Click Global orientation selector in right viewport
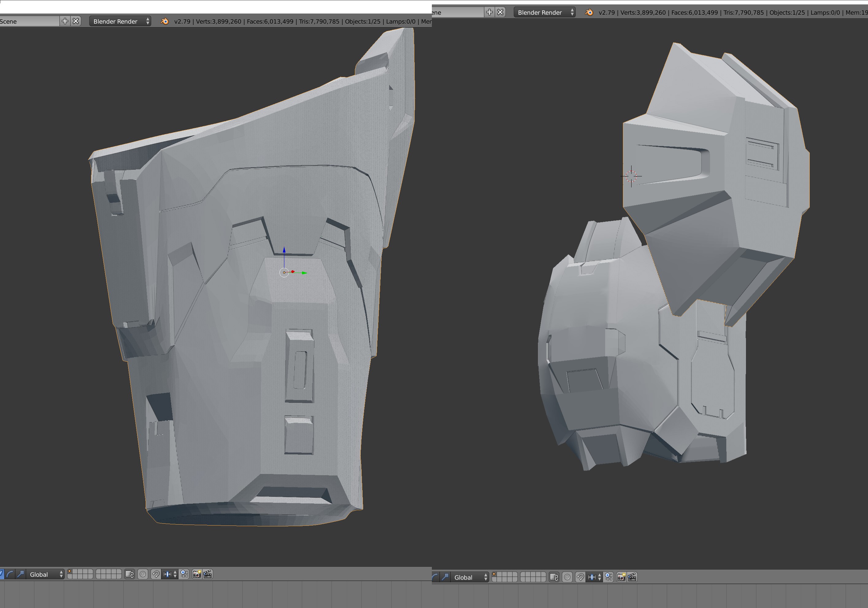Screen dimensions: 868x608 pos(470,577)
